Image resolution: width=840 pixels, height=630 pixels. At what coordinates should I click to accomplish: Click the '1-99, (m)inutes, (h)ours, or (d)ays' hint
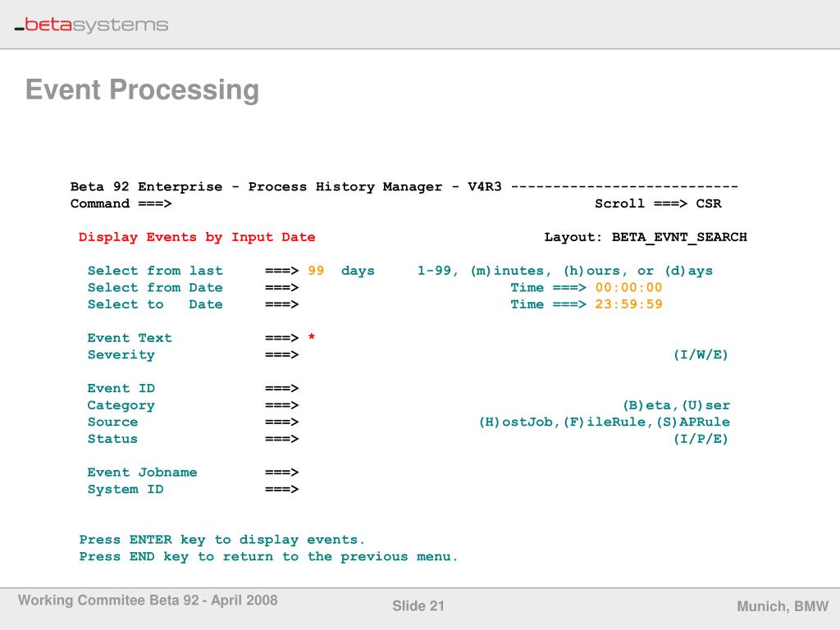pos(565,271)
